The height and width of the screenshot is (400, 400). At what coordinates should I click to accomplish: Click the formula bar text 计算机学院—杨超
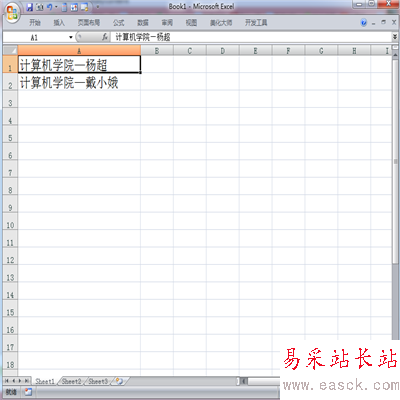pos(143,37)
